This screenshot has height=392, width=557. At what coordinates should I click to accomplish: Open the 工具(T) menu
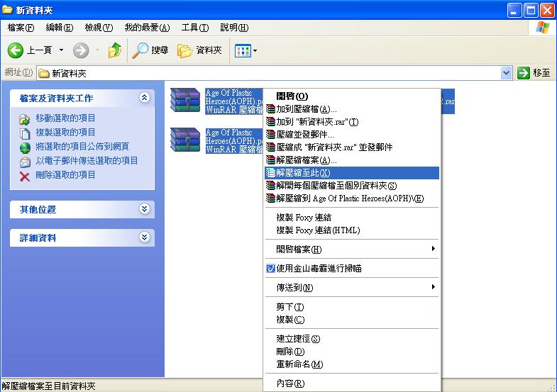[195, 28]
